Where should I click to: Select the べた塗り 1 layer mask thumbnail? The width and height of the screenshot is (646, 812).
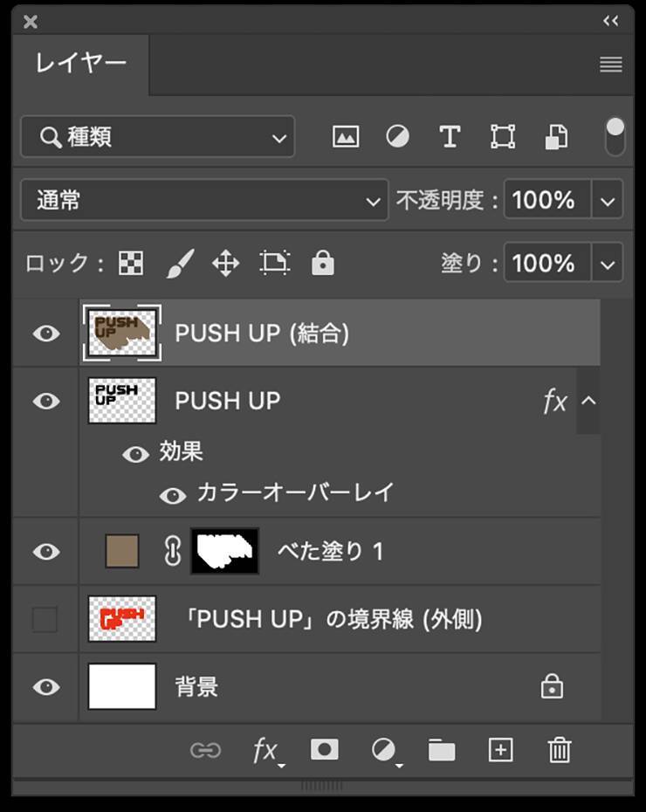[x=224, y=552]
